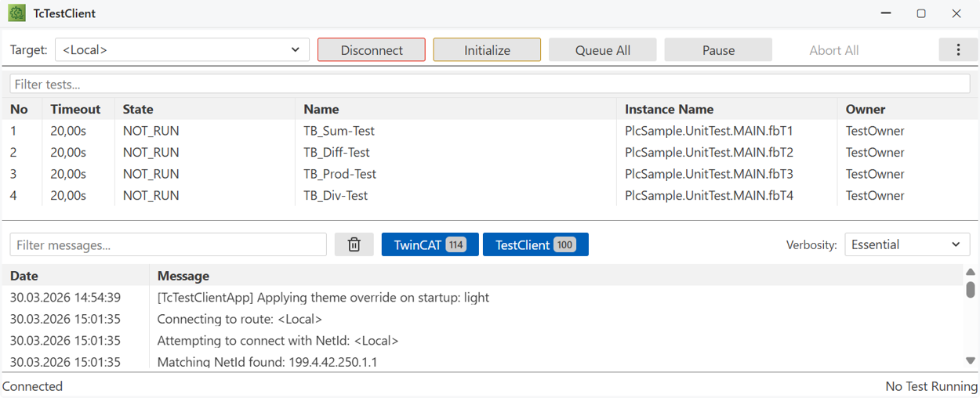Click TestOwner in the TB_Prod-Test row
The height and width of the screenshot is (398, 980).
(875, 174)
